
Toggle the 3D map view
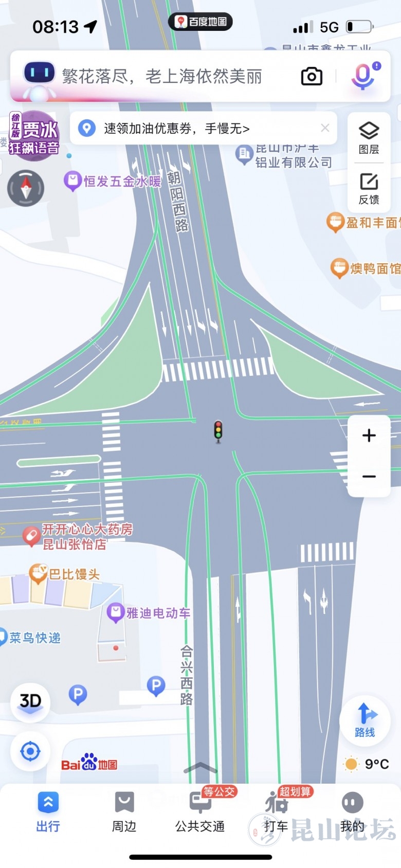point(30,702)
